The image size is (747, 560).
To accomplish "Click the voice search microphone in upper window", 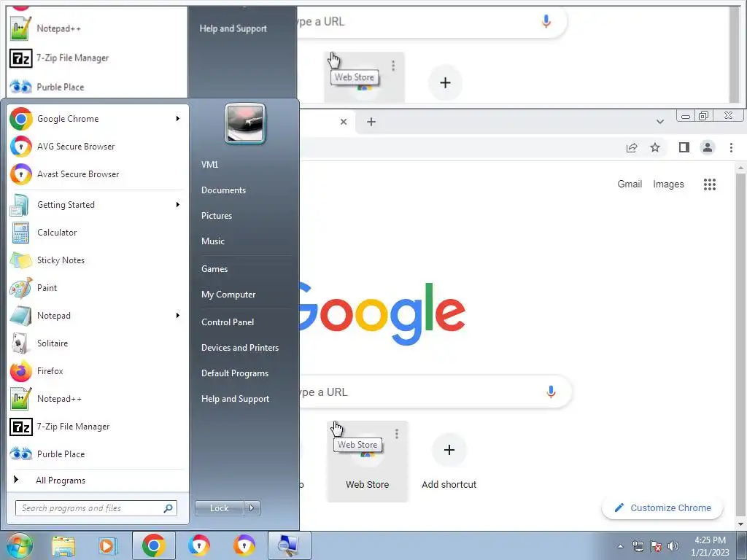I will (546, 21).
